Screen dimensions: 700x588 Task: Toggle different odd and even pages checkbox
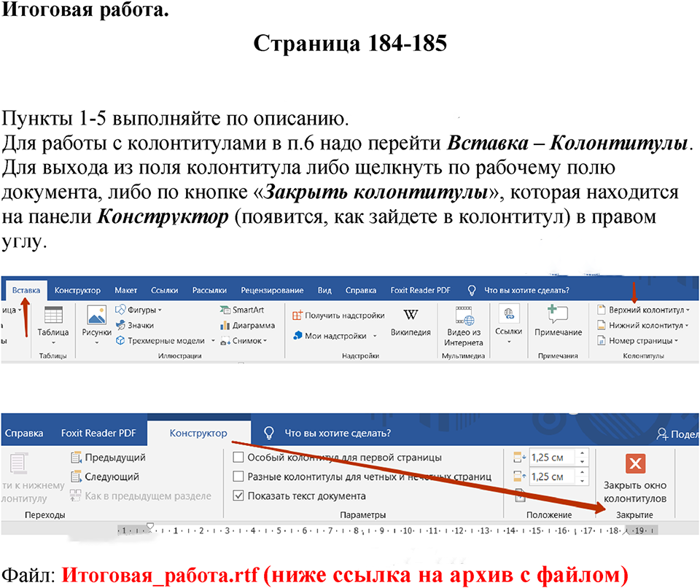coord(238,477)
